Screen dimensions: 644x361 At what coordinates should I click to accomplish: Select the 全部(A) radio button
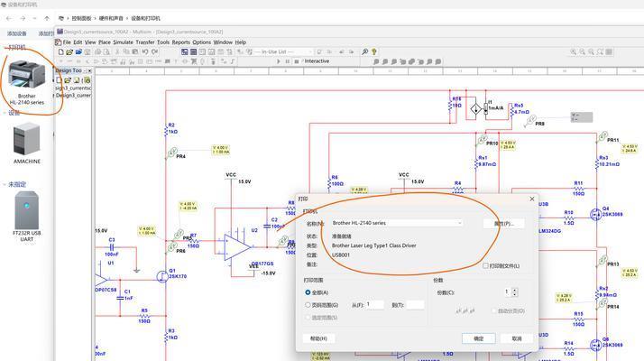[x=308, y=292]
